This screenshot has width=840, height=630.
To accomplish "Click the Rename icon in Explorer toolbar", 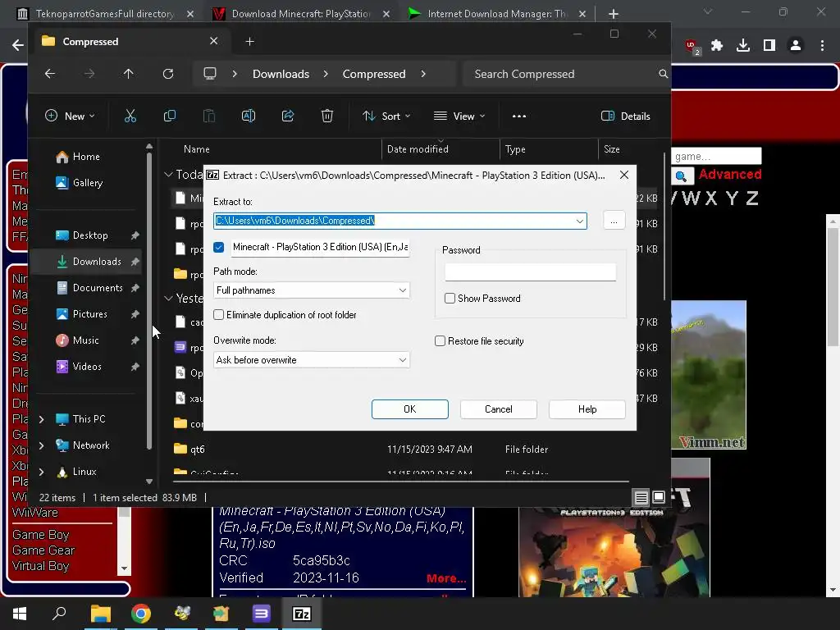I will click(248, 116).
